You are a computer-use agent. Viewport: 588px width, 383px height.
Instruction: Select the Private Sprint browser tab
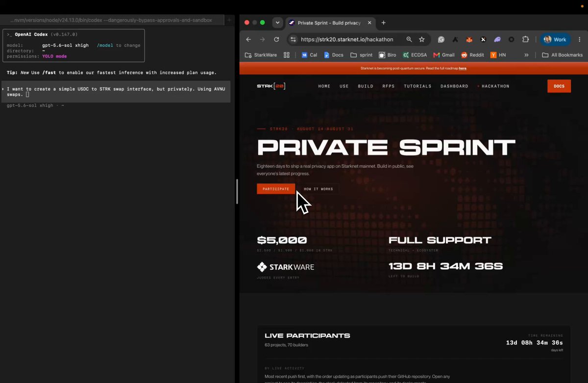[x=329, y=23]
